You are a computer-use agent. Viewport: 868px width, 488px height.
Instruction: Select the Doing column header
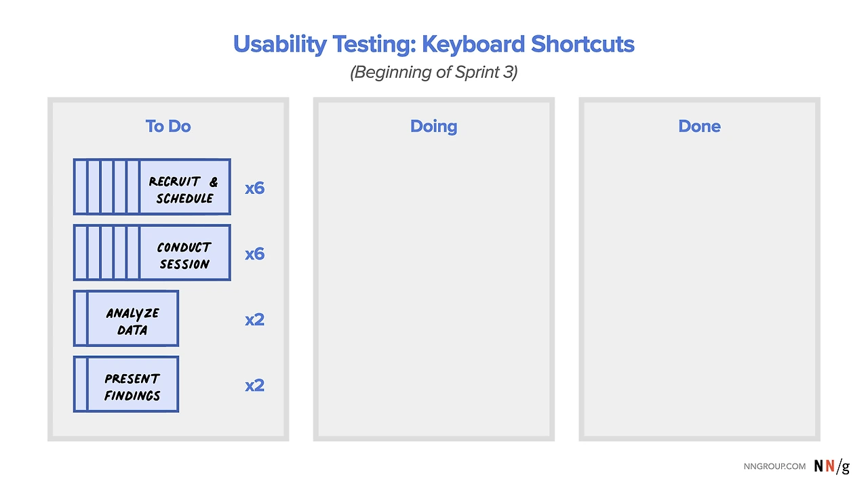[x=433, y=126]
